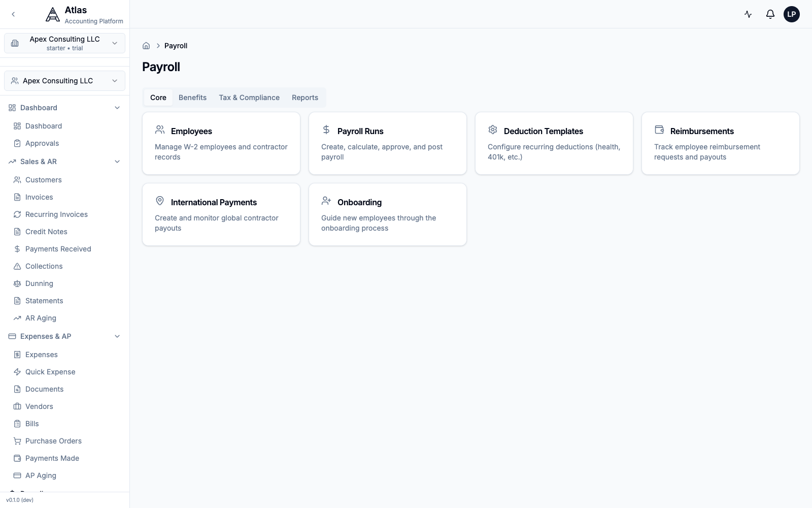Open the LP user avatar menu
812x508 pixels.
point(792,14)
